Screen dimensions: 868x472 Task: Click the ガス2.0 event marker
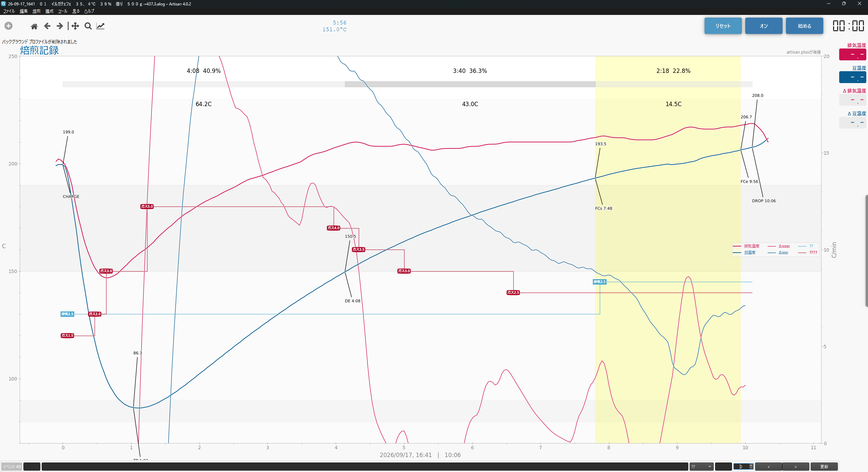tap(95, 314)
